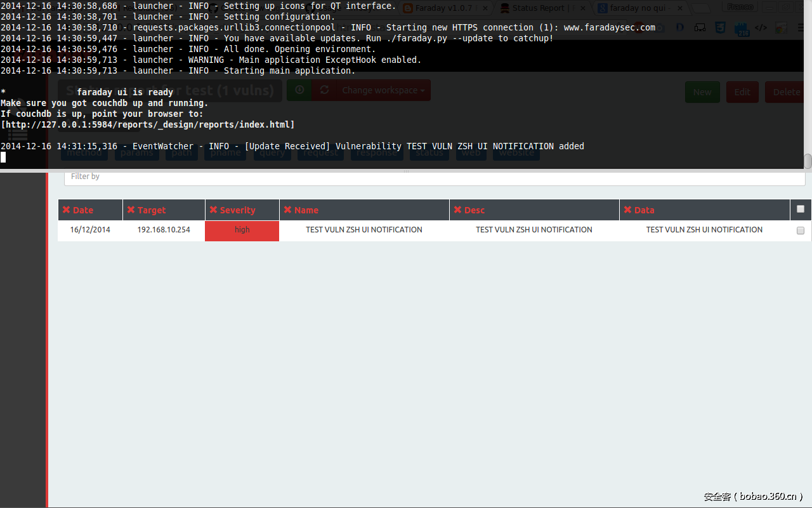Click into the Filter by input field
This screenshot has width=812, height=508.
point(435,177)
